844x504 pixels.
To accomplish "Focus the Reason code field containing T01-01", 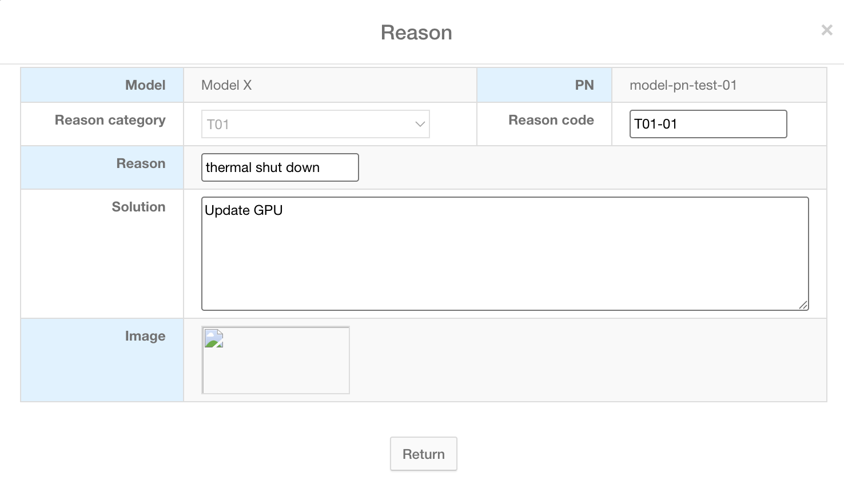I will pos(708,124).
